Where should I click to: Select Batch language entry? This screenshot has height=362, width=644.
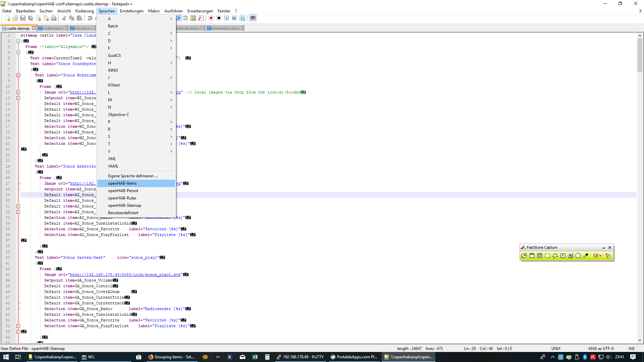(x=136, y=26)
